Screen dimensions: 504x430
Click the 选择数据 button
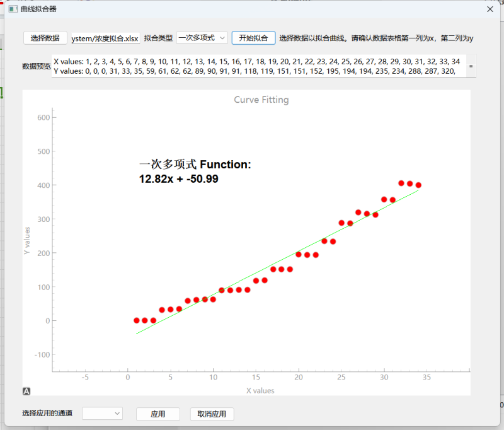pos(45,38)
